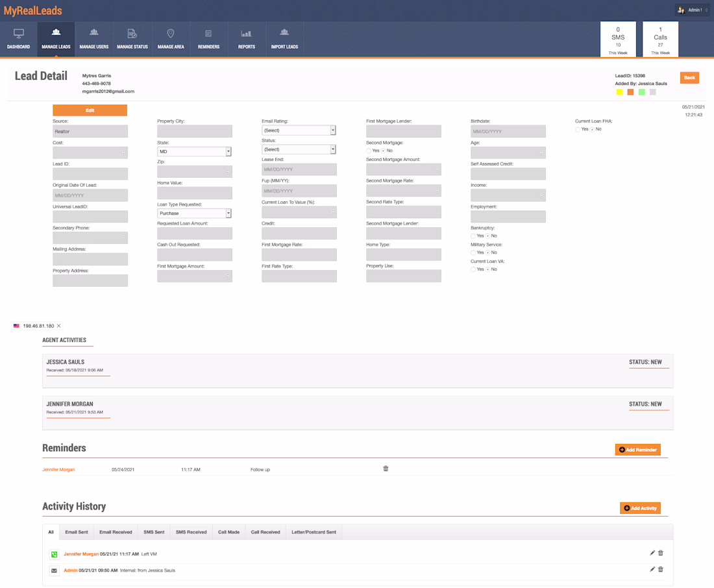
Task: Open the SMS counter tile
Action: click(x=618, y=40)
